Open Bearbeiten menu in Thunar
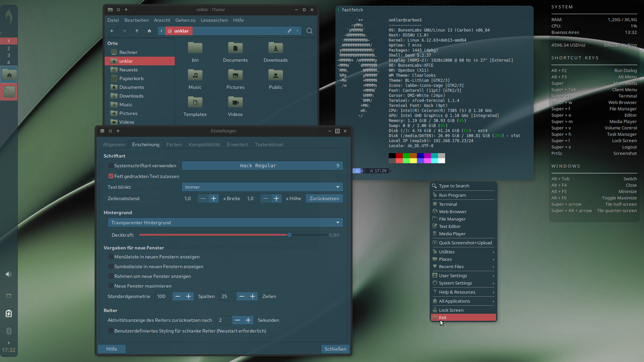Viewport: 644px width, 362px height. point(136,20)
